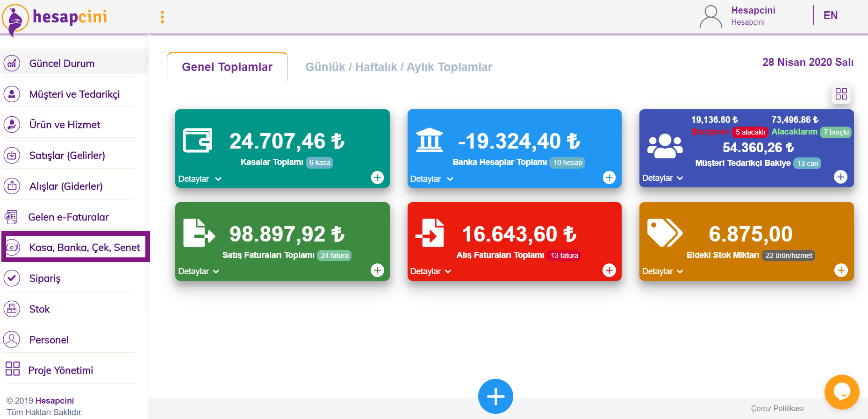The image size is (868, 419).
Task: Open the orange chat bubble widget
Action: (841, 392)
